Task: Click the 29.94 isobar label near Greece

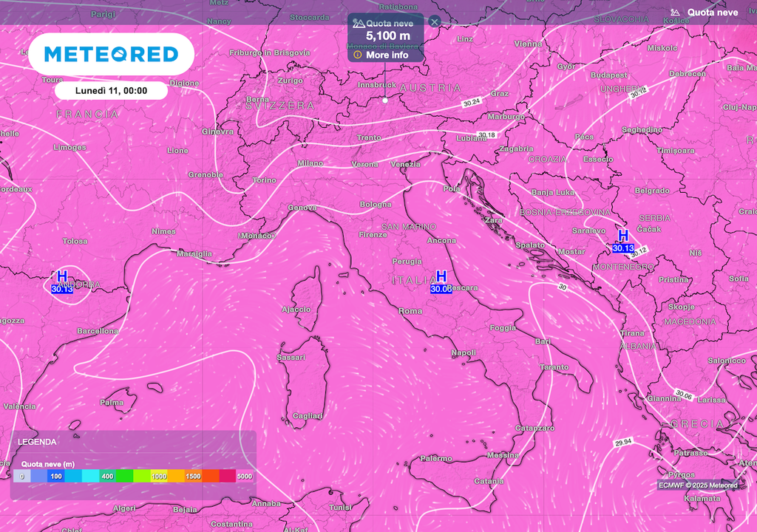Action: tap(624, 443)
